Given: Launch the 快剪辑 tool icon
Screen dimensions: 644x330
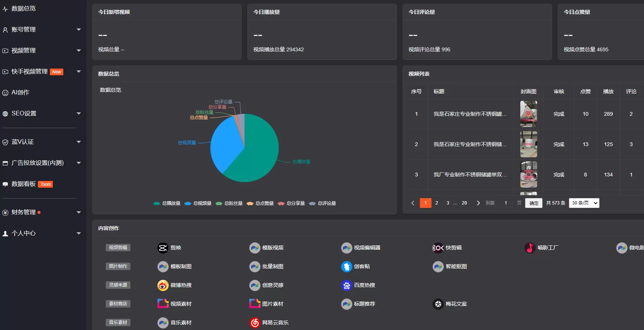Looking at the screenshot, I should [x=438, y=248].
